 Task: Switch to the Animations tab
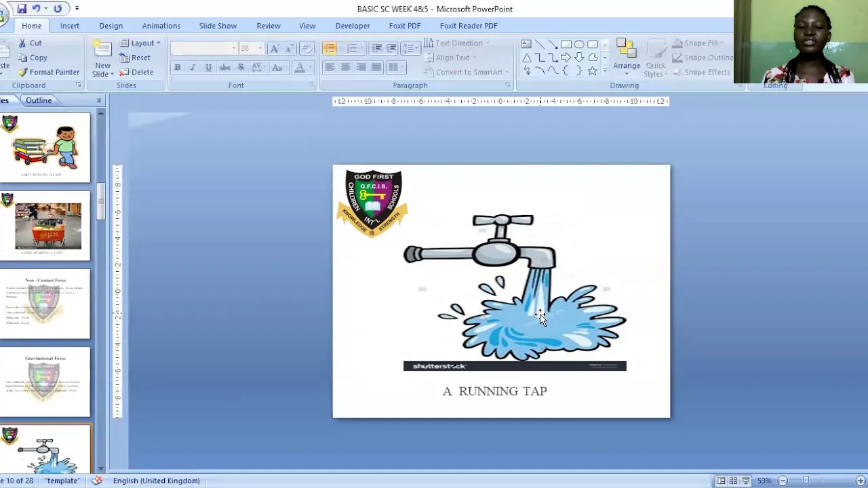coord(161,26)
